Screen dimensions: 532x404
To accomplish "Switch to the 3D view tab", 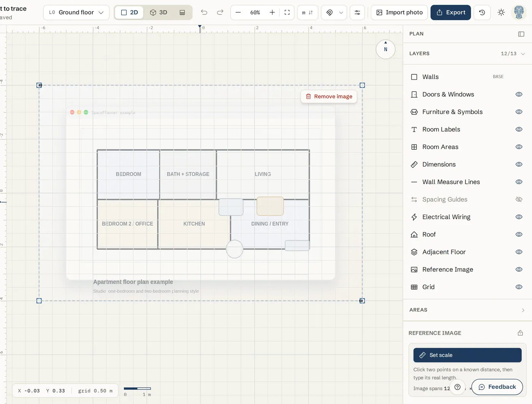I will pos(158,13).
